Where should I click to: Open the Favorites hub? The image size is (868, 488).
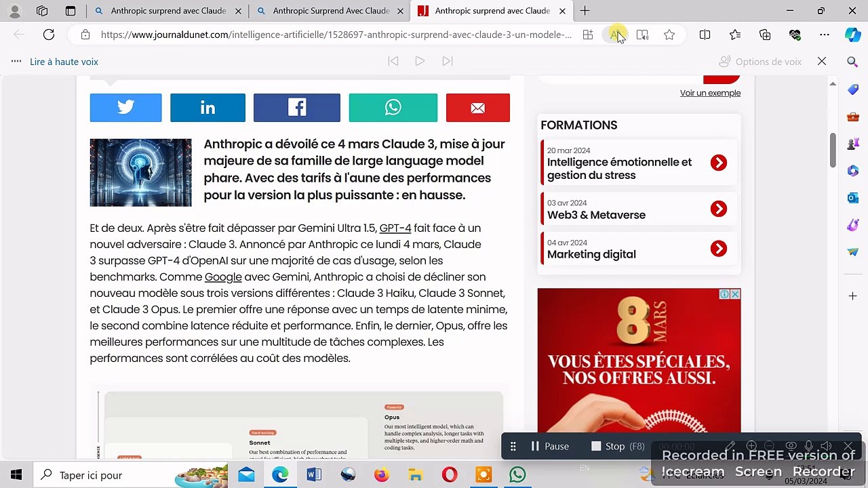click(x=735, y=35)
